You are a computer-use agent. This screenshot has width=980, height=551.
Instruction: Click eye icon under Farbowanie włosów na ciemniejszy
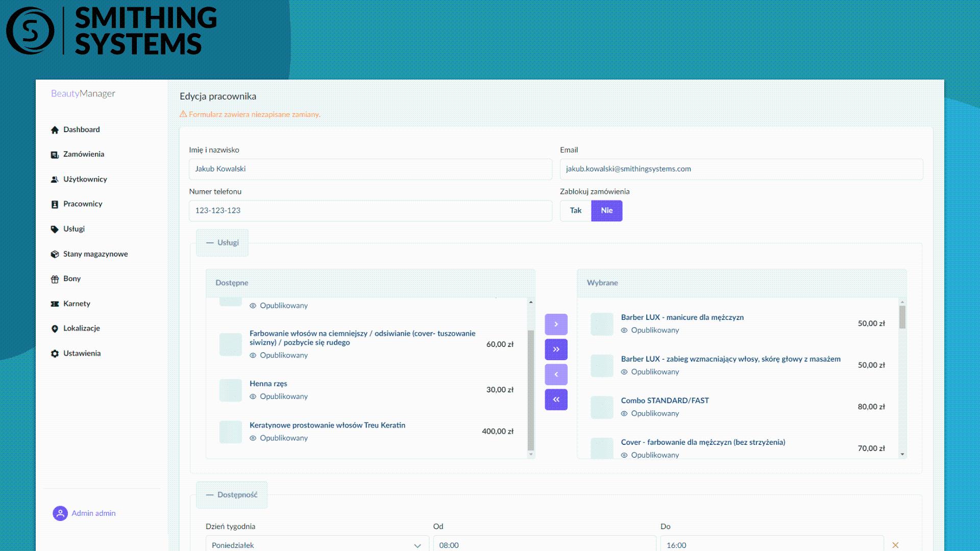point(253,355)
